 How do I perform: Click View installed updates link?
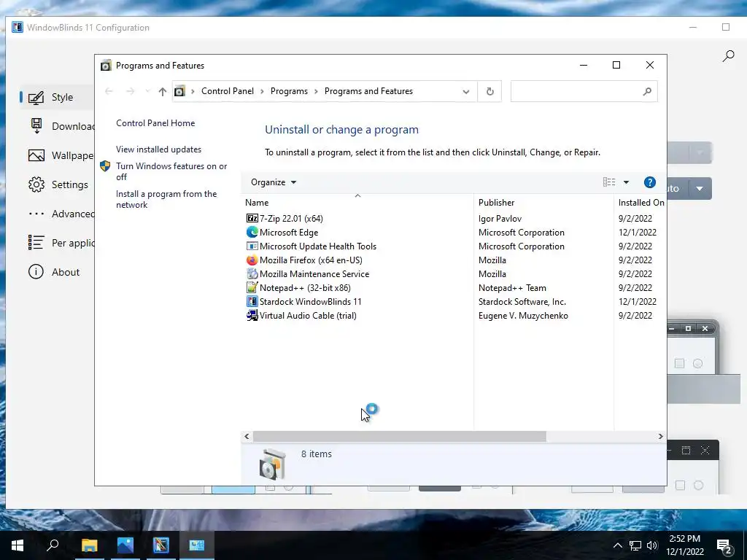(x=158, y=149)
